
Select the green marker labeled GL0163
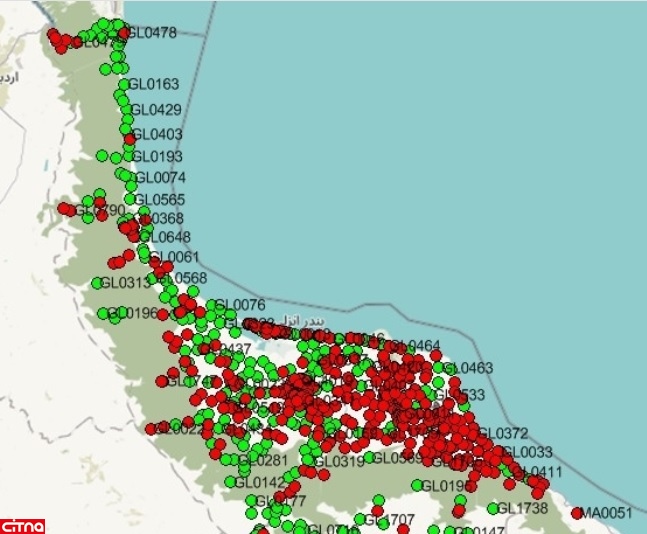coord(125,85)
